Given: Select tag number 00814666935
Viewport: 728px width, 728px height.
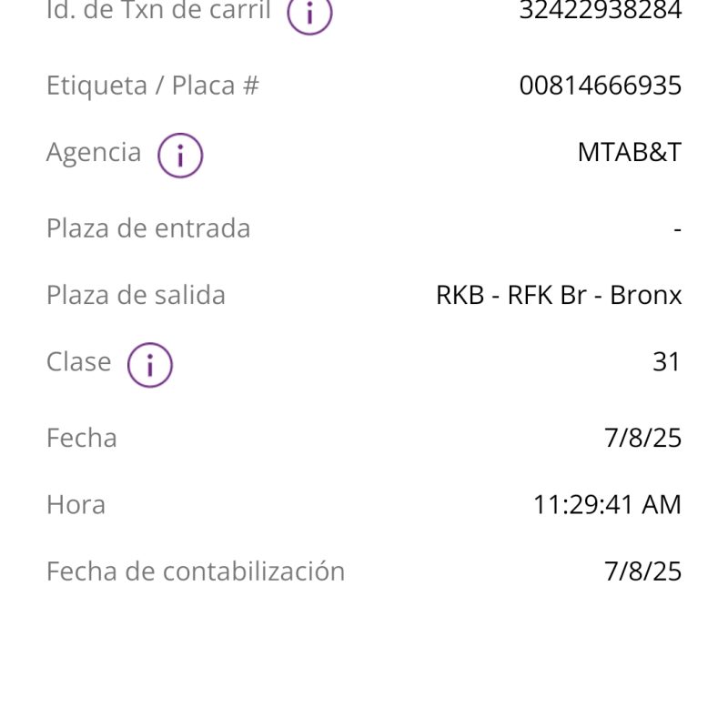Looking at the screenshot, I should pyautogui.click(x=600, y=86).
